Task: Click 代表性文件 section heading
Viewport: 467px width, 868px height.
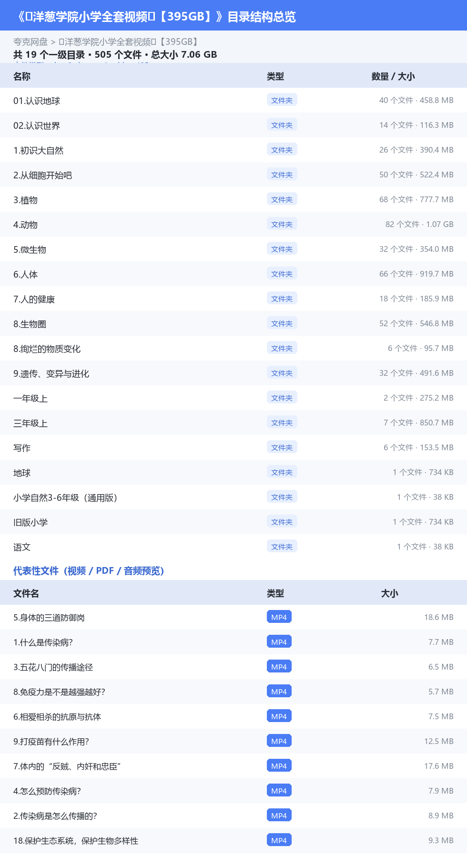Action: coord(89,570)
